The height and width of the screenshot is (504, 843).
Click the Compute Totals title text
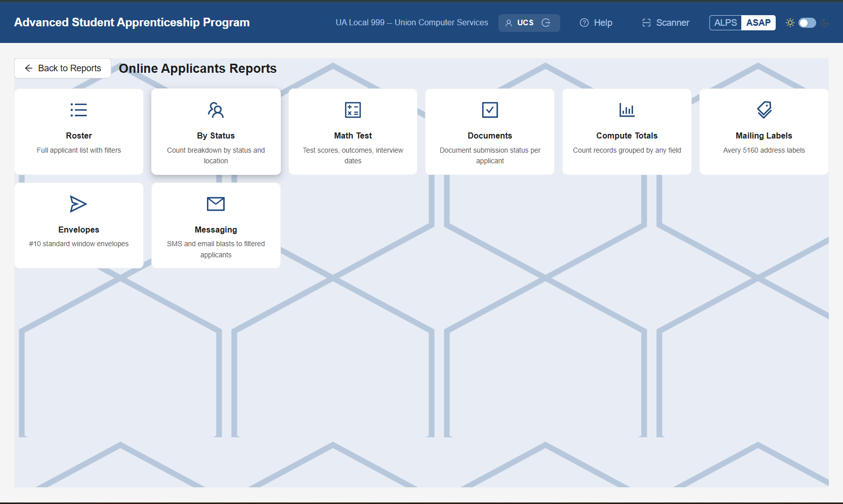click(627, 135)
